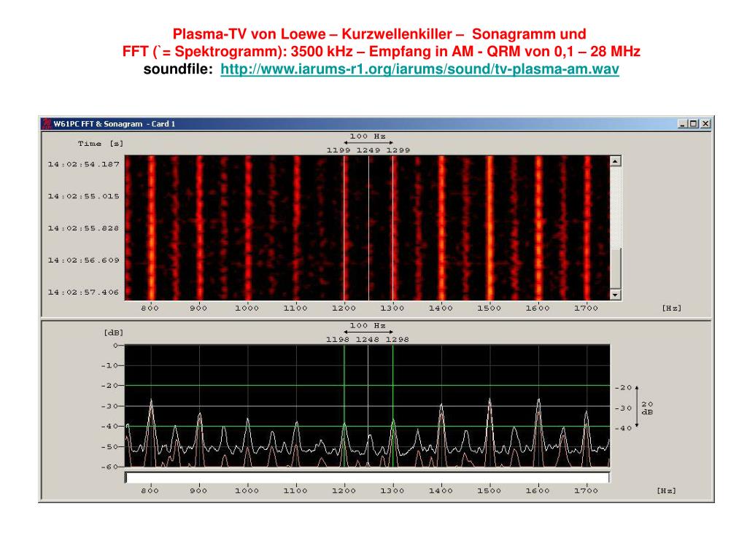The width and height of the screenshot is (747, 560).
Task: Click the 1299 right cursor label in sonagram
Action: click(x=398, y=150)
